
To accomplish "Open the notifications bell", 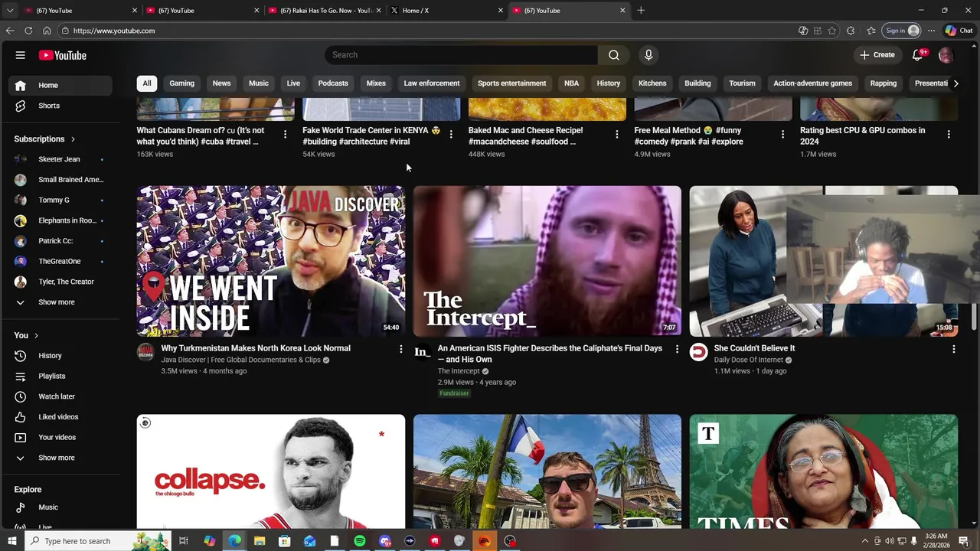I will (918, 55).
